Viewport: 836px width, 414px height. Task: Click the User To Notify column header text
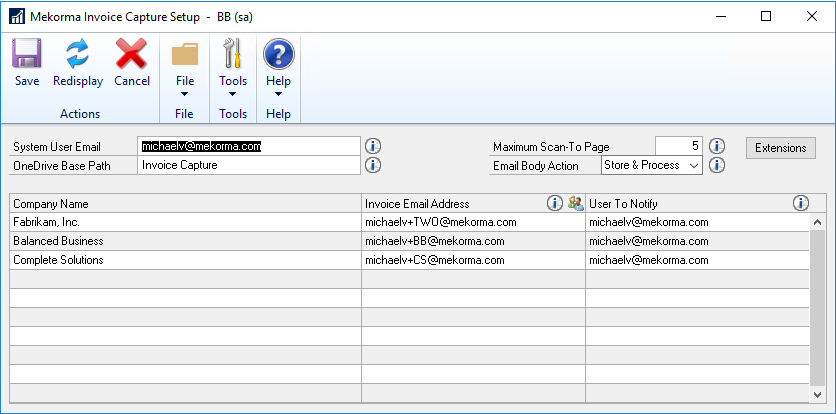click(x=623, y=204)
